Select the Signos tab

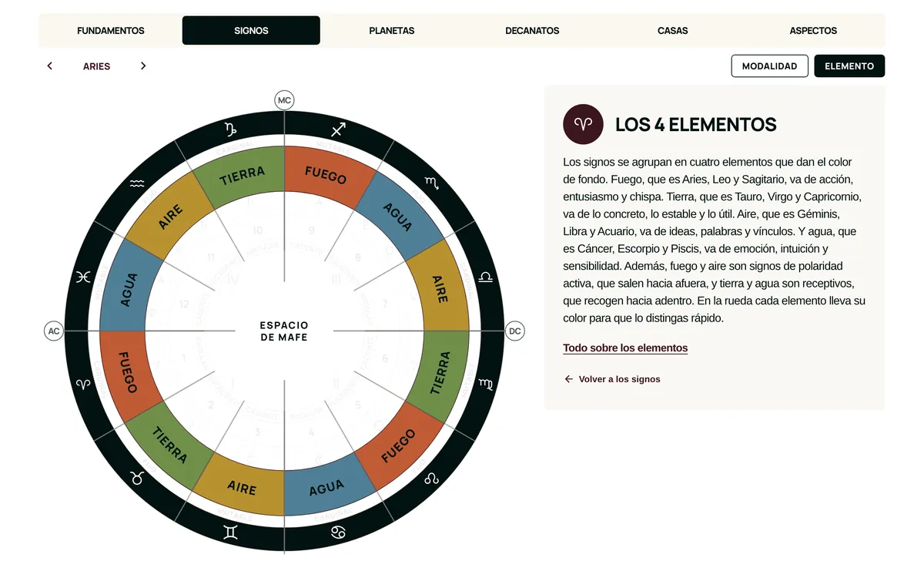tap(251, 31)
